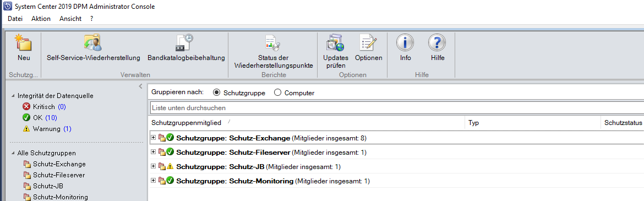Click the Info icon
Viewport: 644px width, 201px height.
coord(405,43)
